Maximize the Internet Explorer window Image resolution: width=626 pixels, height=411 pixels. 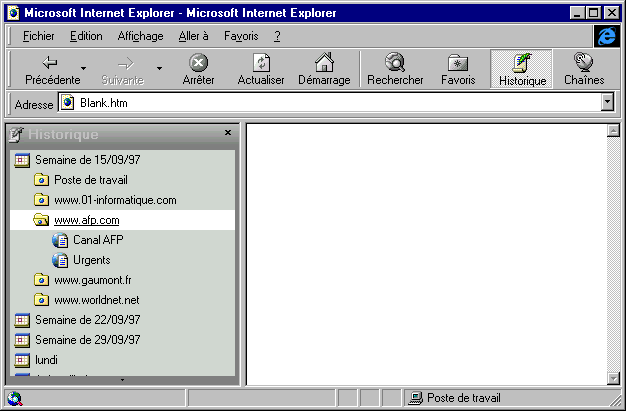click(593, 13)
